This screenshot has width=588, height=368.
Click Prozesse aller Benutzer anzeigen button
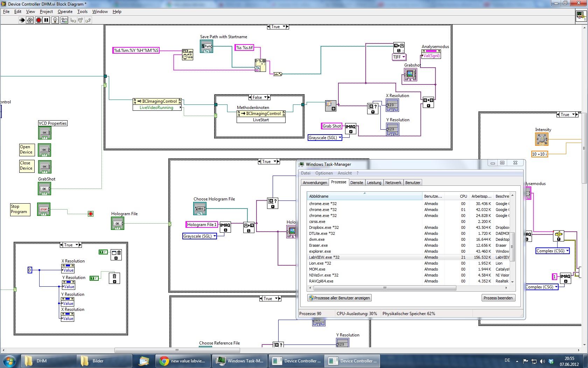point(339,298)
